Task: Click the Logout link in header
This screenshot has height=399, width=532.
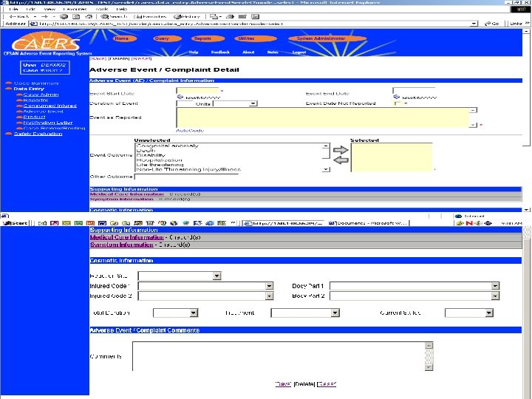Action: pyautogui.click(x=299, y=52)
